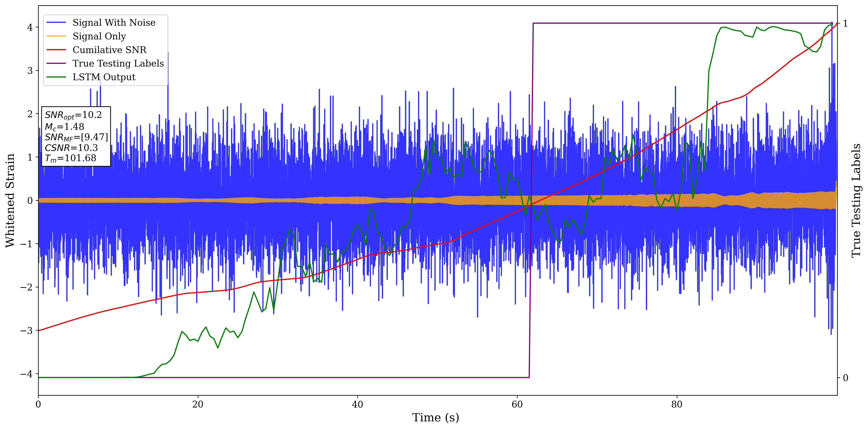The image size is (868, 429).
Task: Click the x-axis tick label 80
Action: tap(677, 404)
